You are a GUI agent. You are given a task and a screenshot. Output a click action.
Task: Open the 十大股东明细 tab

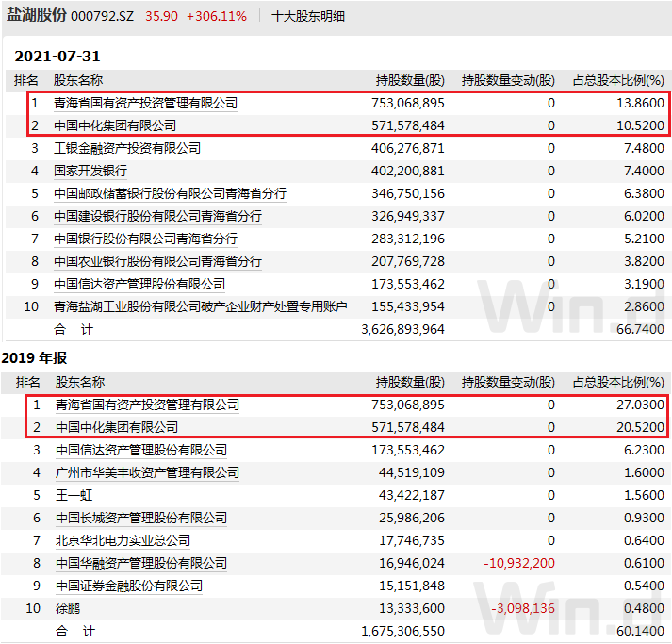pos(308,16)
